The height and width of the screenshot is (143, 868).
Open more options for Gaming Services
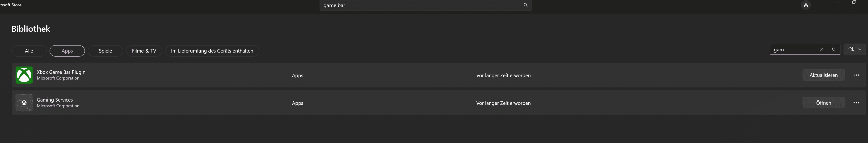point(856,103)
